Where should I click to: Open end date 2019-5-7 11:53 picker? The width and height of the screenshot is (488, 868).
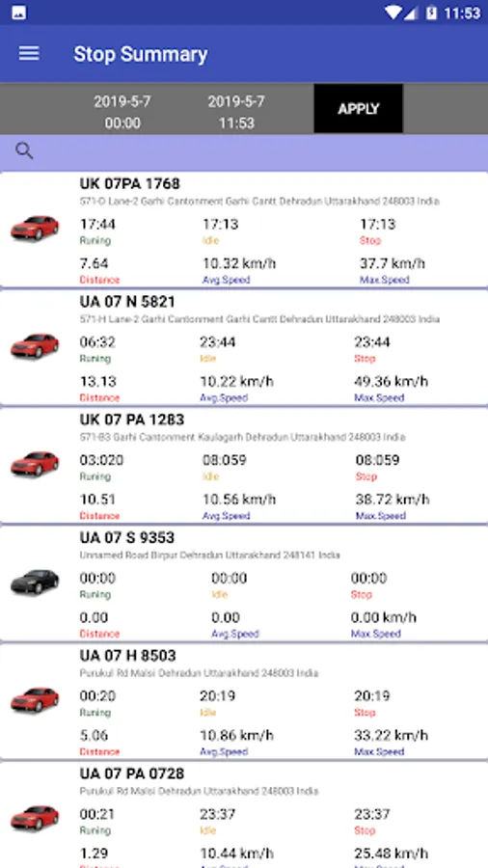(x=236, y=112)
